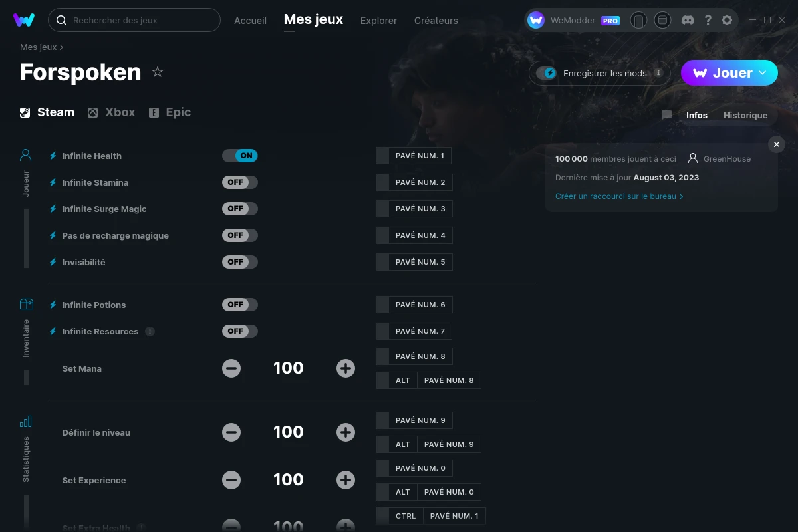Enable Infinite Stamina toggle
The height and width of the screenshot is (532, 798).
[x=239, y=182]
